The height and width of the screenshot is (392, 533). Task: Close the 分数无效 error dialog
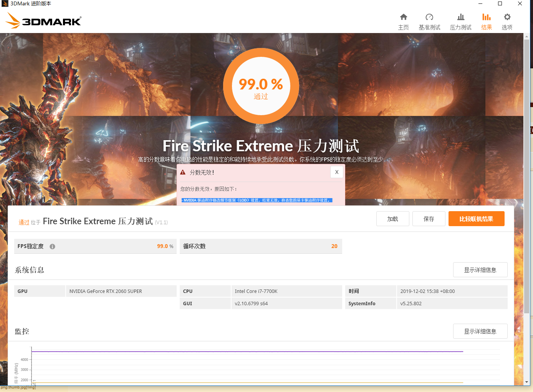coord(337,172)
